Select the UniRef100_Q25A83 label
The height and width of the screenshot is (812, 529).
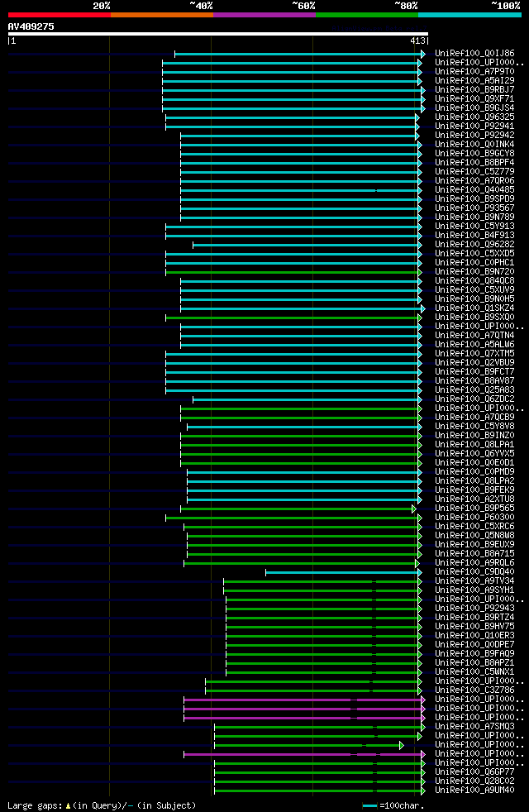(474, 390)
